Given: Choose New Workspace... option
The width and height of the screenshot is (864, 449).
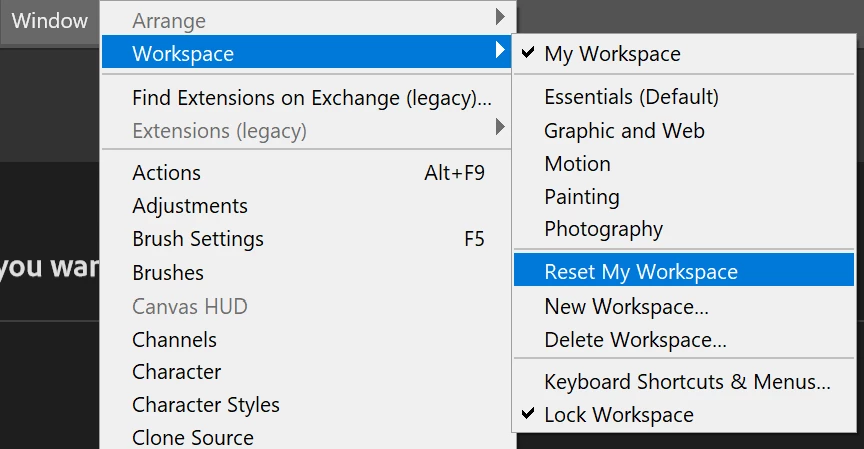Looking at the screenshot, I should click(626, 306).
